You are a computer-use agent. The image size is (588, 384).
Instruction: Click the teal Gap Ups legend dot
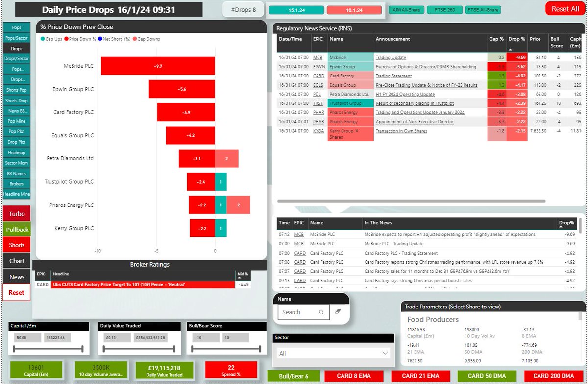coord(43,39)
